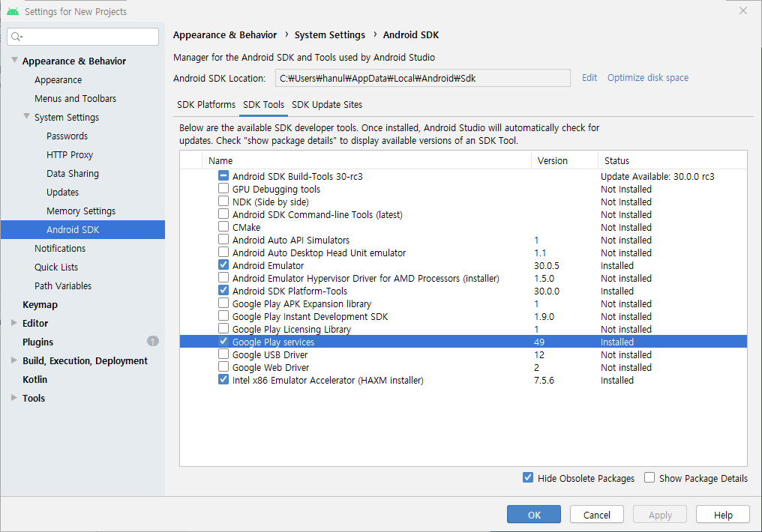Enable Android SDK Command-line Tools (latest)
Viewport: 762px width, 532px height.
point(223,214)
